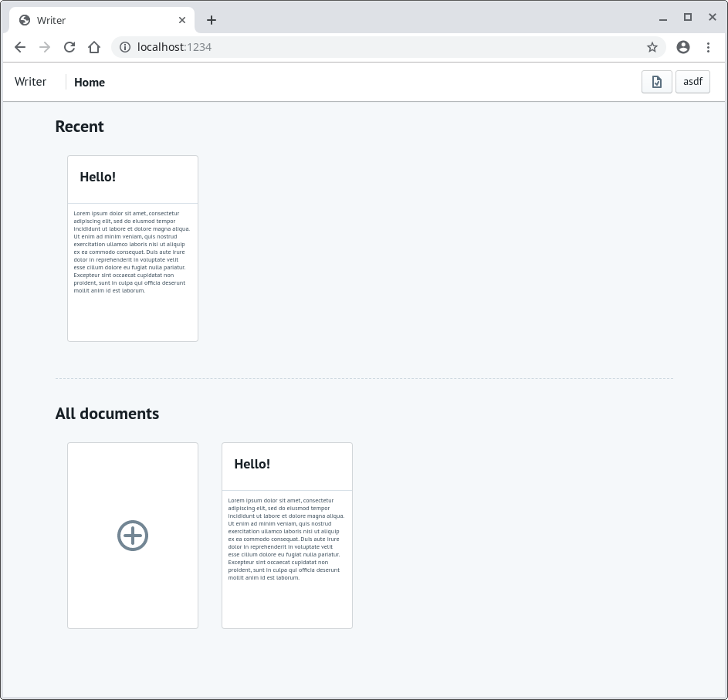
Task: Reload the Writer page
Action: (x=69, y=47)
